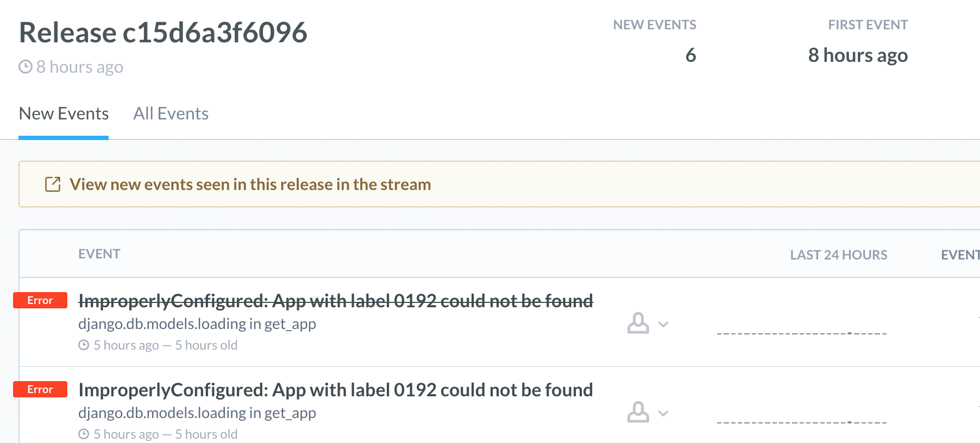Expand the assignee dropdown arrow for the second event
Viewport: 980px width, 443px height.
[x=663, y=414]
